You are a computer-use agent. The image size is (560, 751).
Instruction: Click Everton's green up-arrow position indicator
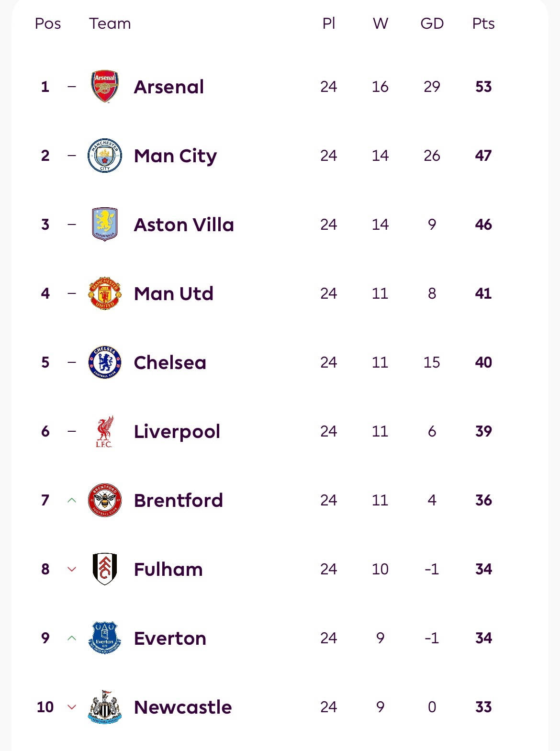coord(72,638)
